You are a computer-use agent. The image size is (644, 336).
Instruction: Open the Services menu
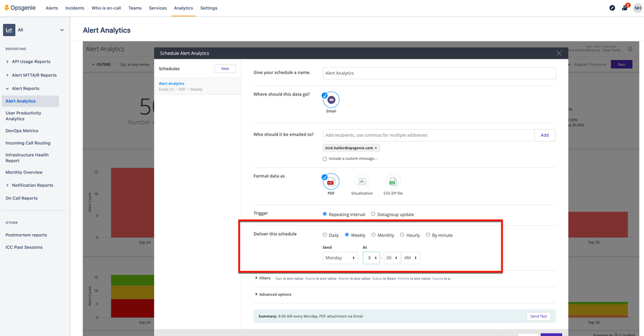point(157,8)
